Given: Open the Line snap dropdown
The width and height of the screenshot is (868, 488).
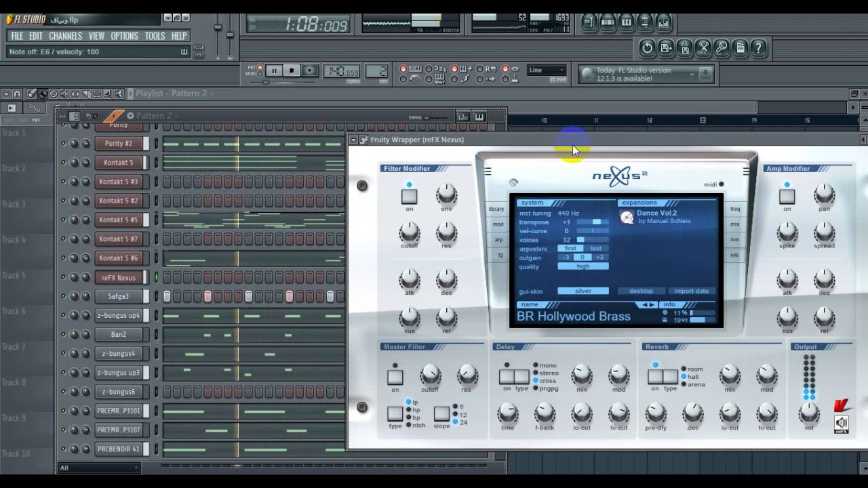Looking at the screenshot, I should 547,70.
